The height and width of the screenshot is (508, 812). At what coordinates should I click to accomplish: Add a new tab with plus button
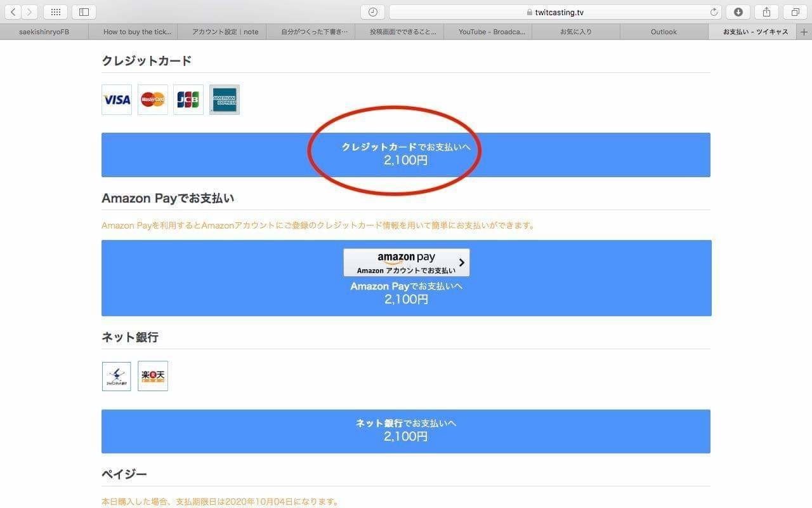(804, 32)
